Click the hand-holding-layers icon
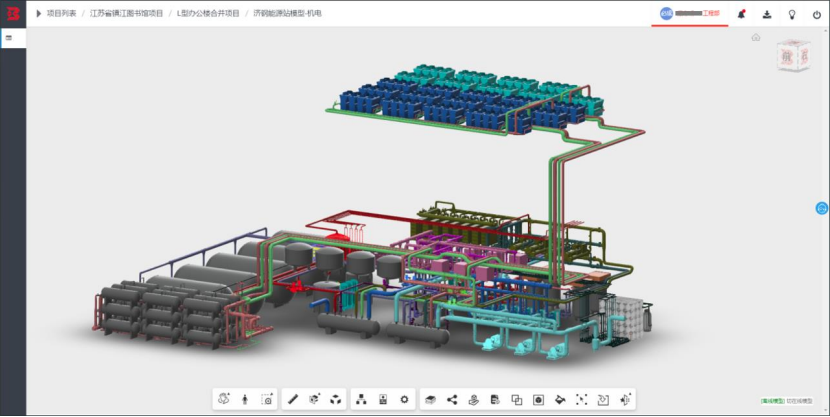830x417 pixels. click(474, 400)
